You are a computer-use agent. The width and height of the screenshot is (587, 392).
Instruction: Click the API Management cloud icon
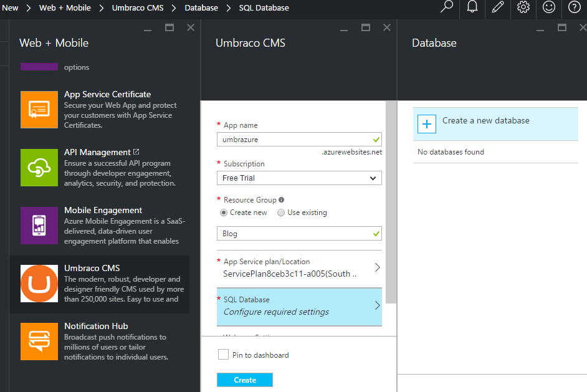coord(39,168)
